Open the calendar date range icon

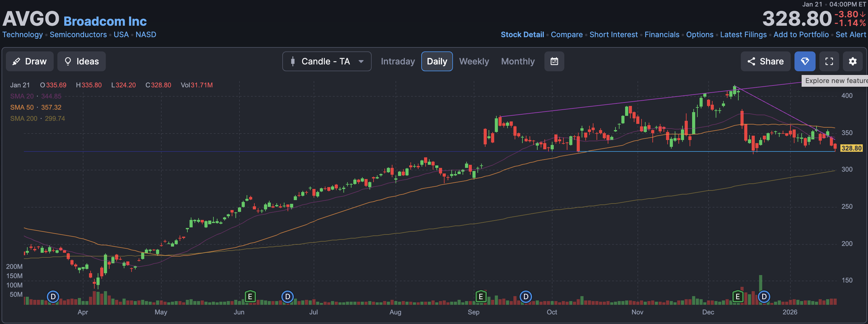coord(554,61)
